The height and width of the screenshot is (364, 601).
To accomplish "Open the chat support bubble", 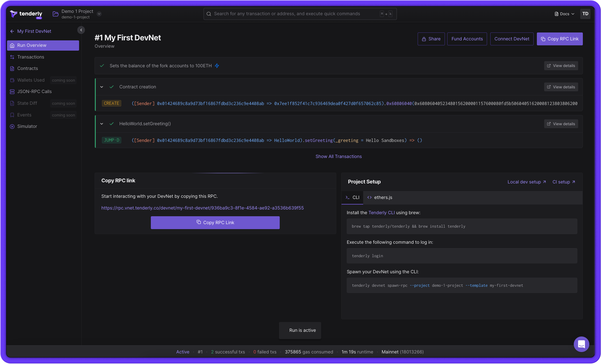I will (582, 344).
